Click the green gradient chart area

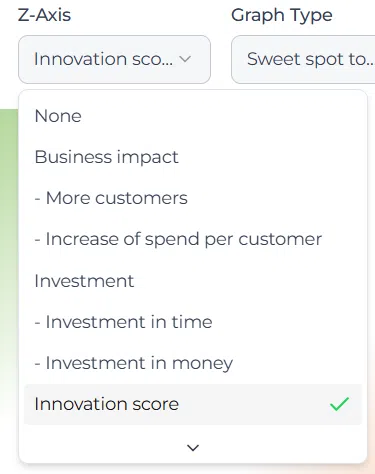coord(9,233)
